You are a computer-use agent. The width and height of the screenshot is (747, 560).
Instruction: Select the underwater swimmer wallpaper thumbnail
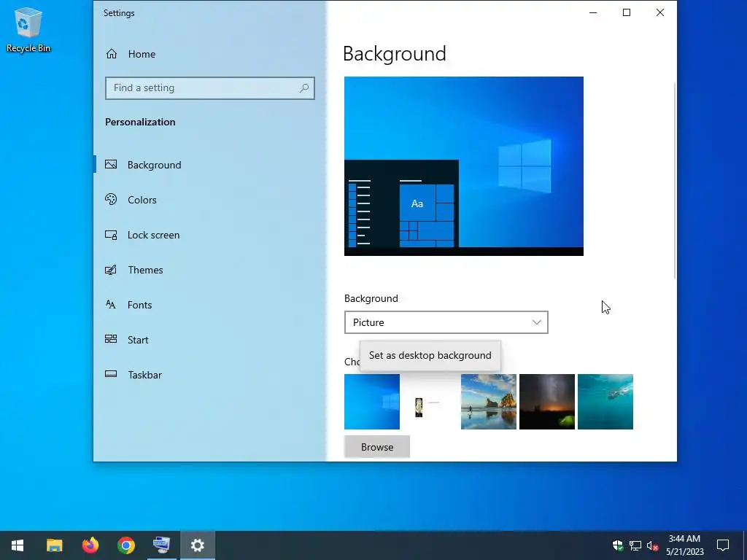click(x=605, y=402)
